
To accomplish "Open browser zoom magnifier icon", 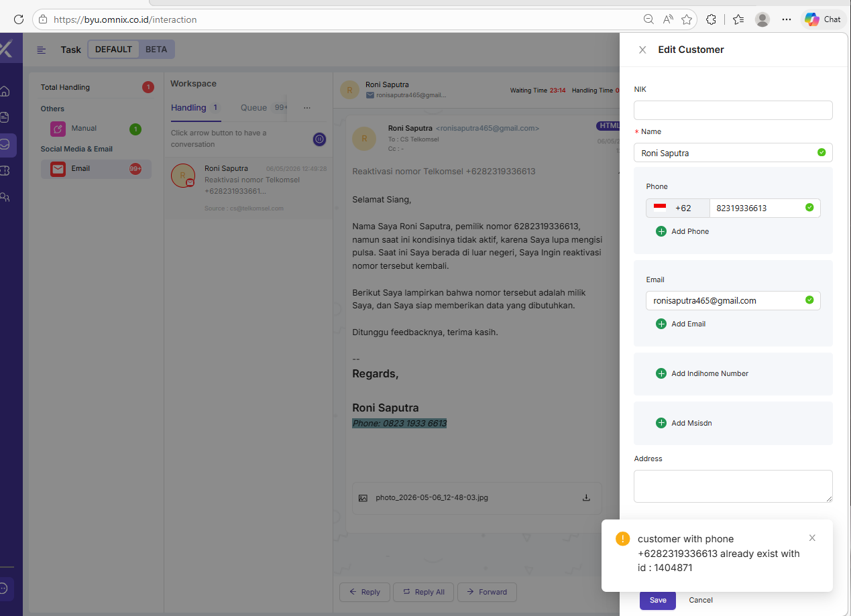I will click(648, 19).
